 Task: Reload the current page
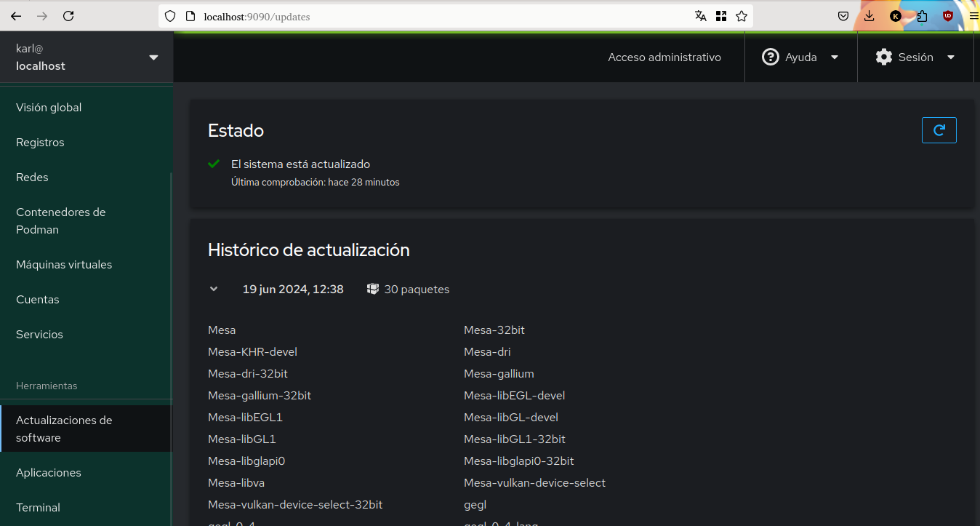point(68,15)
